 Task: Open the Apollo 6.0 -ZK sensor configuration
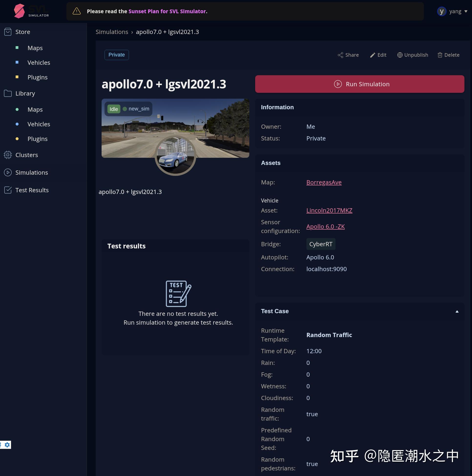(x=325, y=226)
